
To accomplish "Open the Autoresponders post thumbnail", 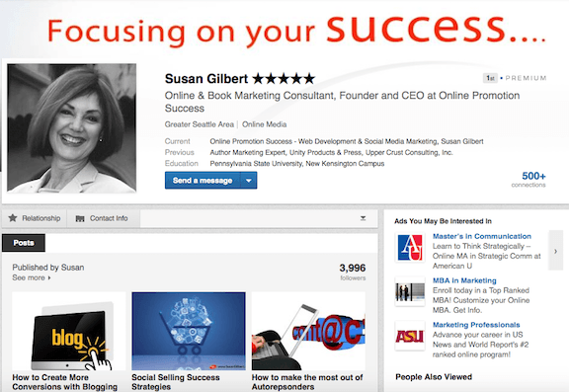I will pyautogui.click(x=308, y=331).
